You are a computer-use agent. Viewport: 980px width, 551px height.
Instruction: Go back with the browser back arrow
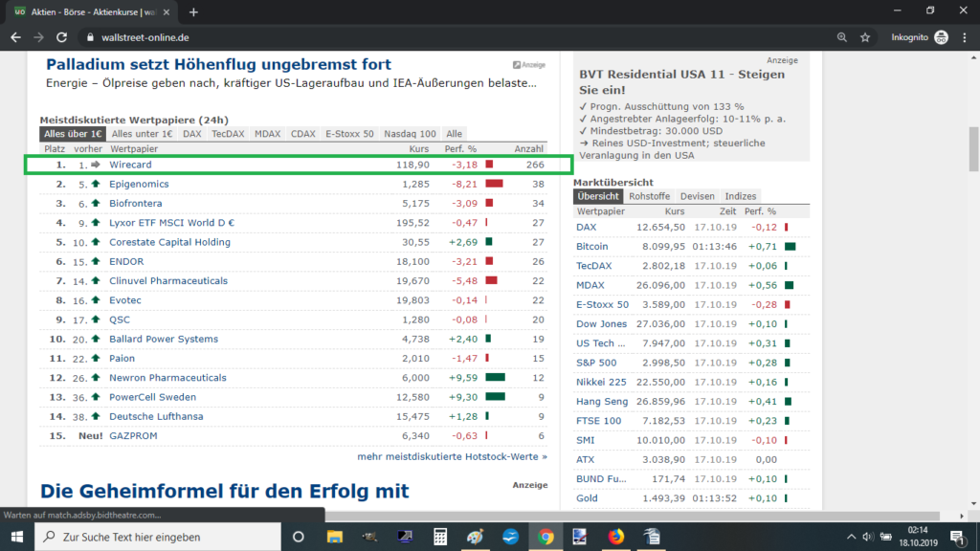pyautogui.click(x=15, y=37)
